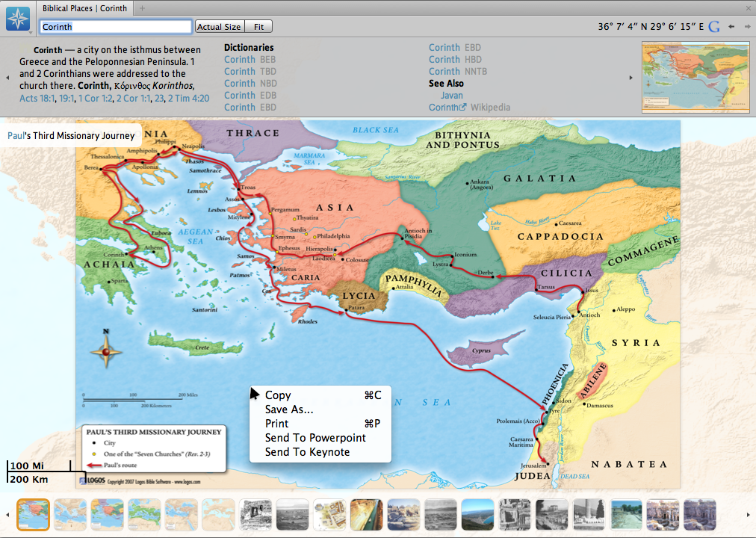
Task: Open the Biblical Places compass star menu
Action: tap(18, 19)
